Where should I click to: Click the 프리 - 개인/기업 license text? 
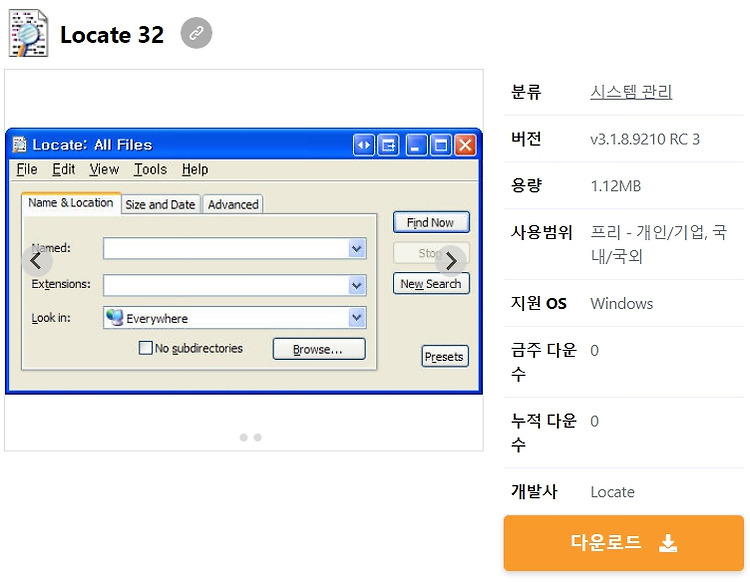[659, 244]
